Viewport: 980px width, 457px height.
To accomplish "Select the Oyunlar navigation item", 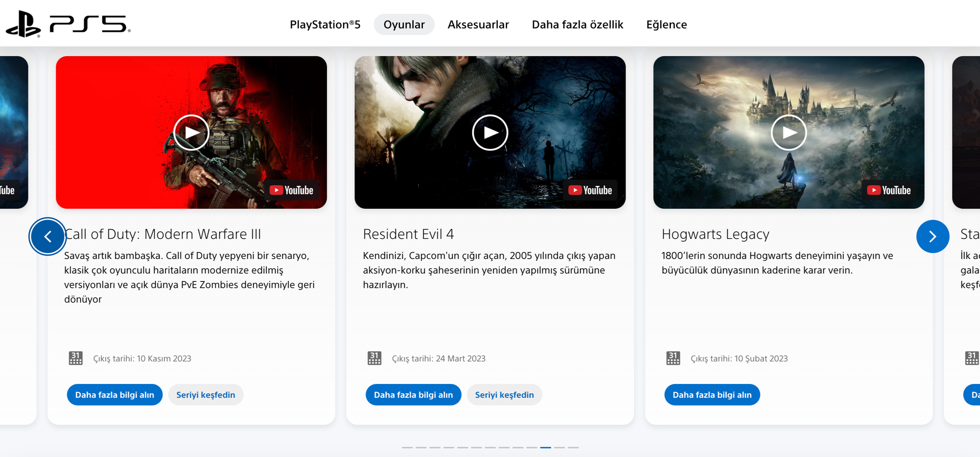I will [x=404, y=25].
